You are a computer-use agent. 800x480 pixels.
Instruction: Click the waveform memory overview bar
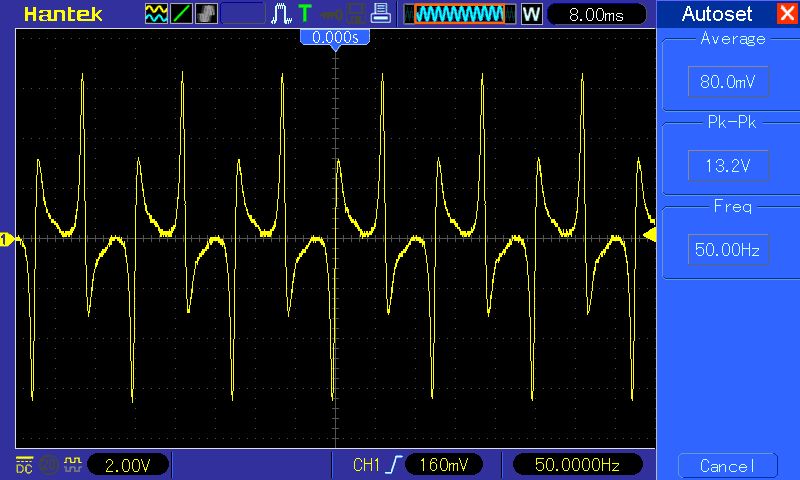tap(459, 14)
